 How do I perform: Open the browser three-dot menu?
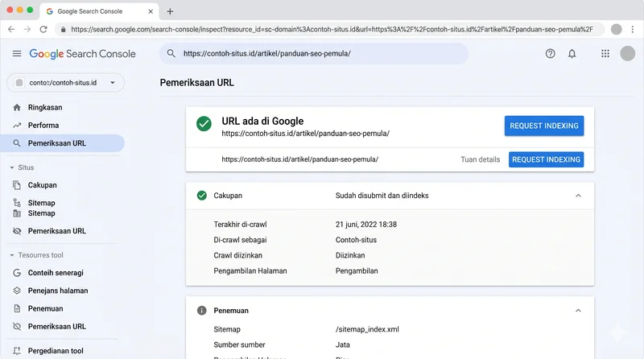[633, 29]
